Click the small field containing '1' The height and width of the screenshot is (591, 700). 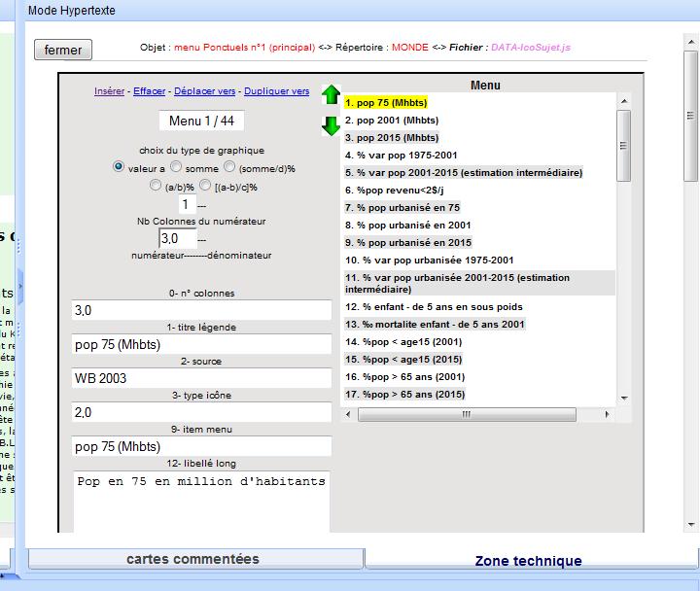[x=187, y=204]
